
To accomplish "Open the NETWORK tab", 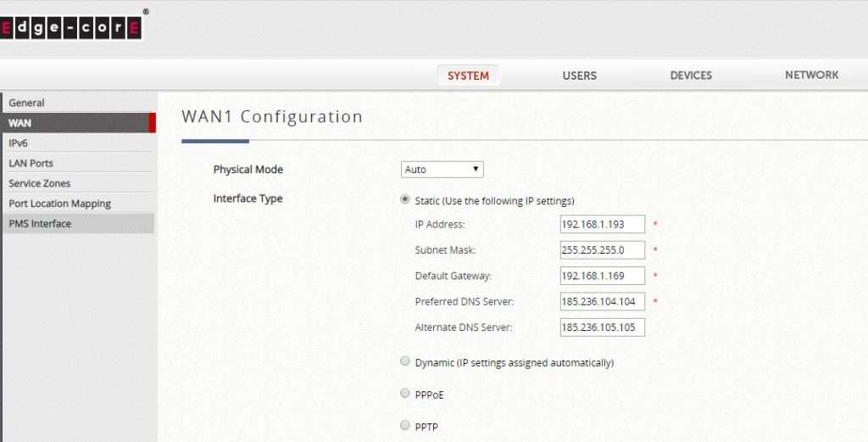I will pos(811,75).
